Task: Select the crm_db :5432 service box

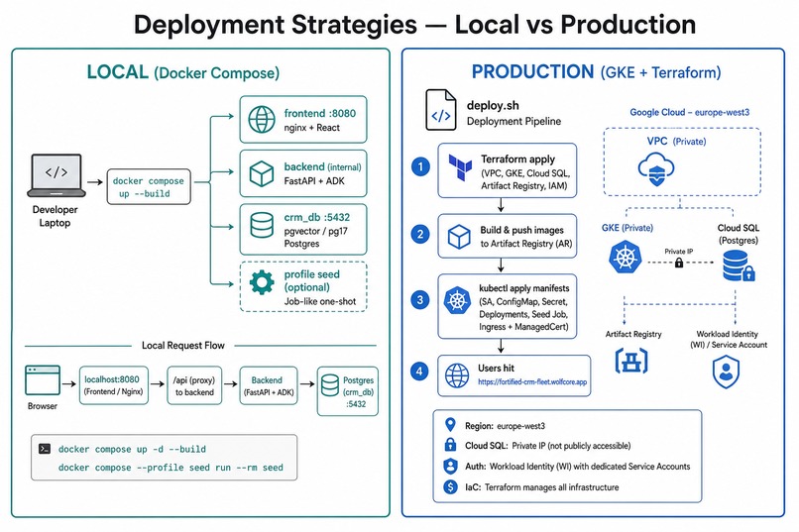Action: (x=303, y=229)
